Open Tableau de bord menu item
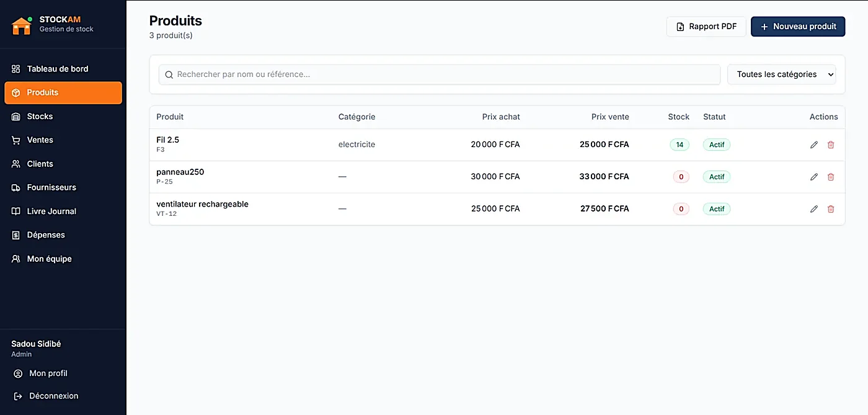Viewport: 868px width, 415px height. tap(63, 69)
